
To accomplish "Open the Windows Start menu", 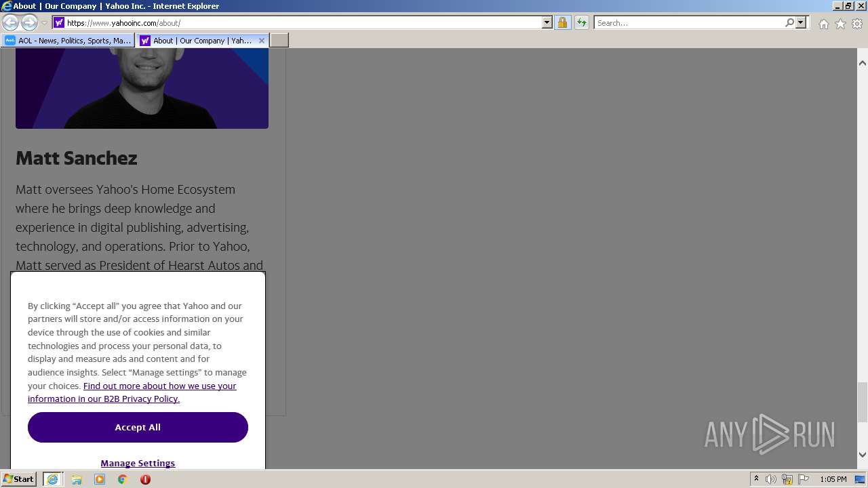I will [x=18, y=479].
